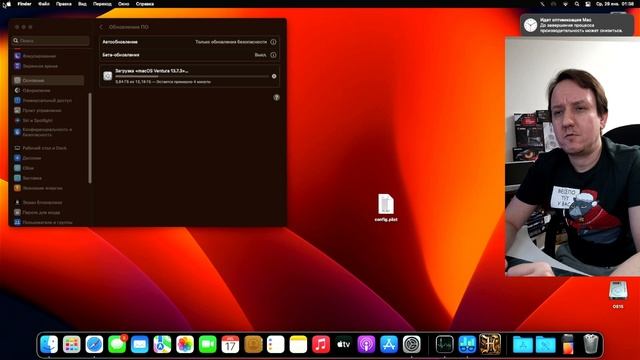Viewport: 640px width, 360px height.
Task: Open System Settings from the Dock
Action: coord(412,344)
